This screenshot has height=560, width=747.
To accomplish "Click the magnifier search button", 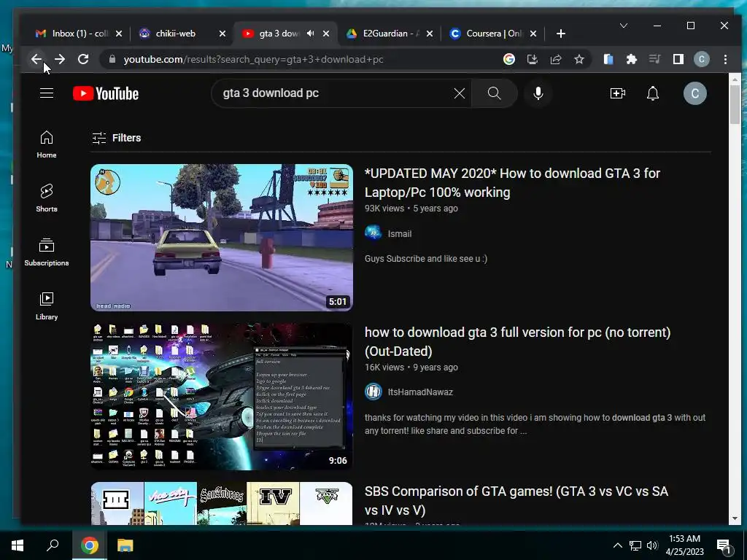I will (494, 93).
